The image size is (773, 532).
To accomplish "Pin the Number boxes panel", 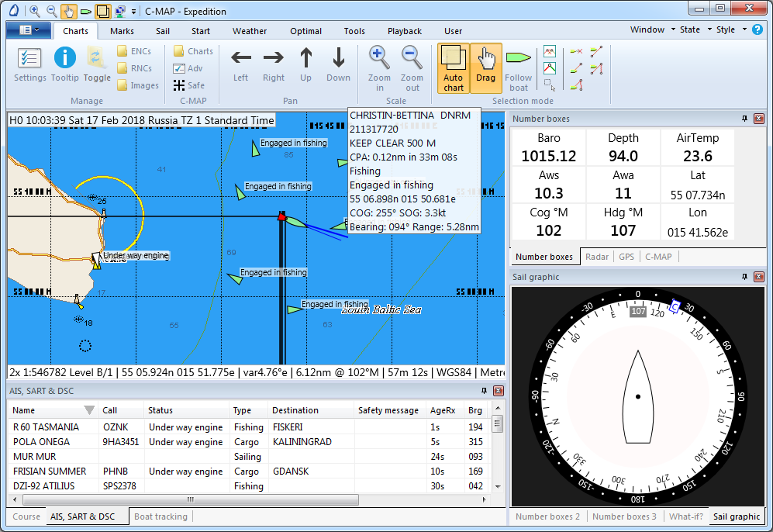I will click(x=744, y=119).
